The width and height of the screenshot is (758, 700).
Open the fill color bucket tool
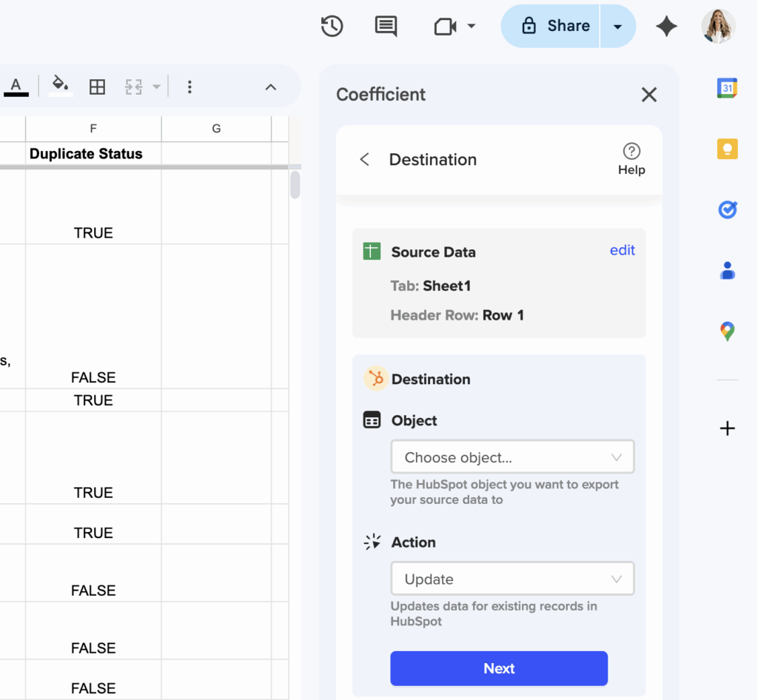(x=60, y=86)
